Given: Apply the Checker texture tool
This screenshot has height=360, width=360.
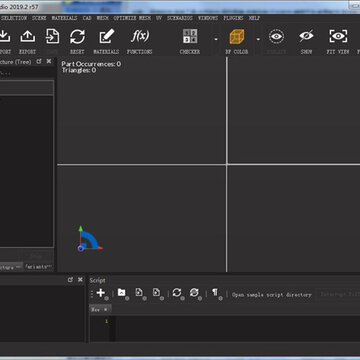Looking at the screenshot, I should pos(190,36).
